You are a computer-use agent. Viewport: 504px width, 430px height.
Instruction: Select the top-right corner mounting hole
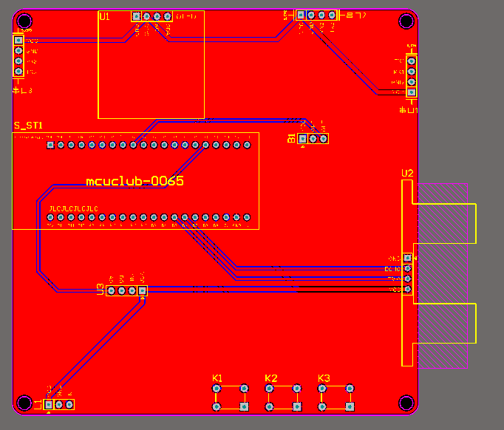406,21
